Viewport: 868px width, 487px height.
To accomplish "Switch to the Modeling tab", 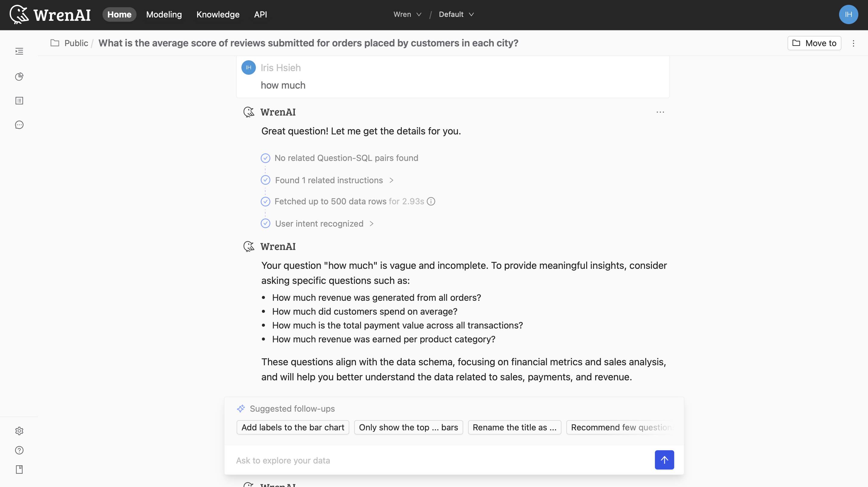I will coord(164,14).
